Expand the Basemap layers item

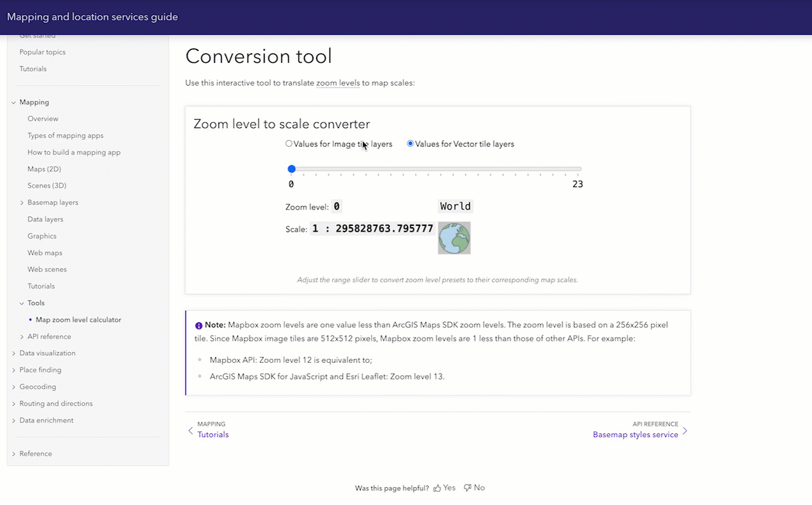click(22, 203)
